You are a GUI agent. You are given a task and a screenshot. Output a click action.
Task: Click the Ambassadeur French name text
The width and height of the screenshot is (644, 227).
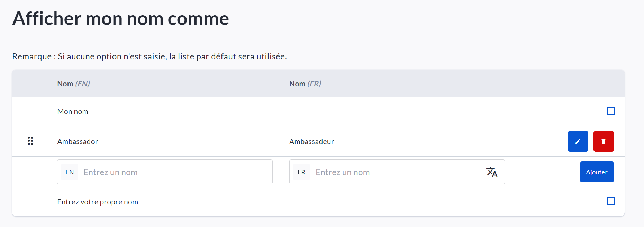click(x=311, y=142)
